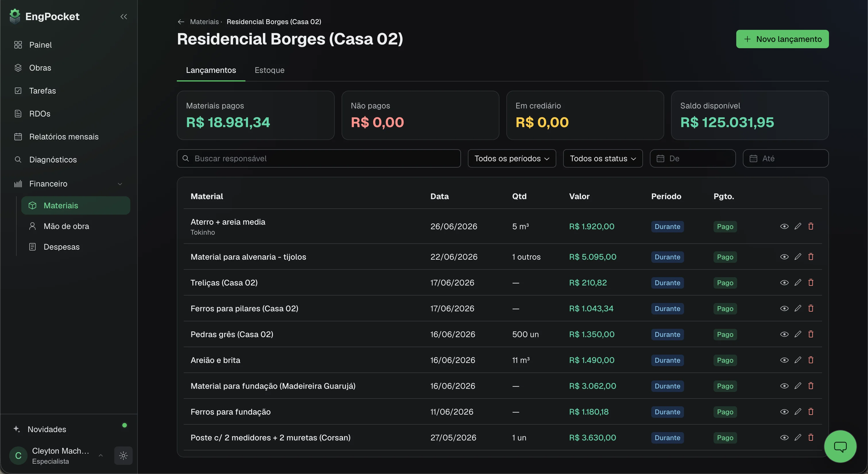View details of Areião e brita

tap(784, 360)
